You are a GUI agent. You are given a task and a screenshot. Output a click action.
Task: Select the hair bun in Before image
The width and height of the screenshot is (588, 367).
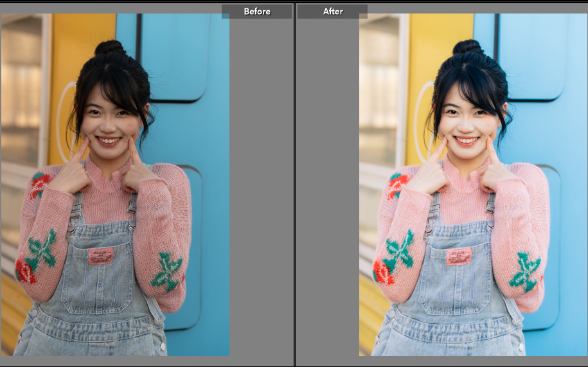pyautogui.click(x=110, y=48)
